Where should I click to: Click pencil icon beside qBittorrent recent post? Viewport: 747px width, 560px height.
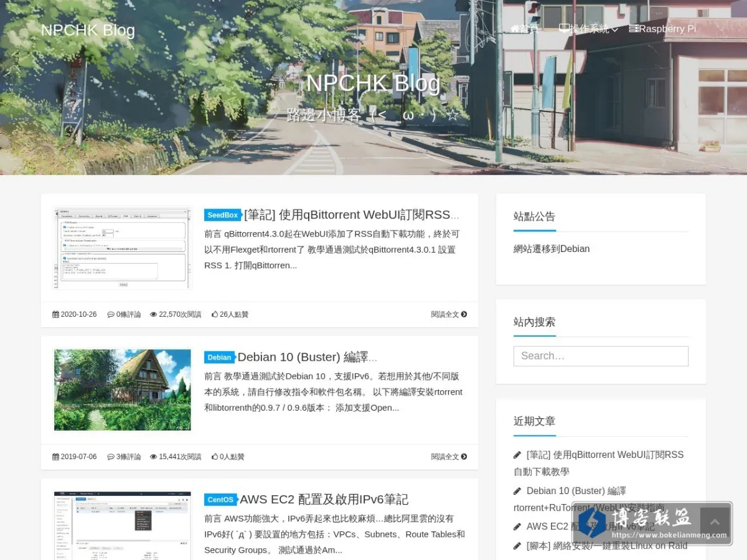click(x=517, y=455)
